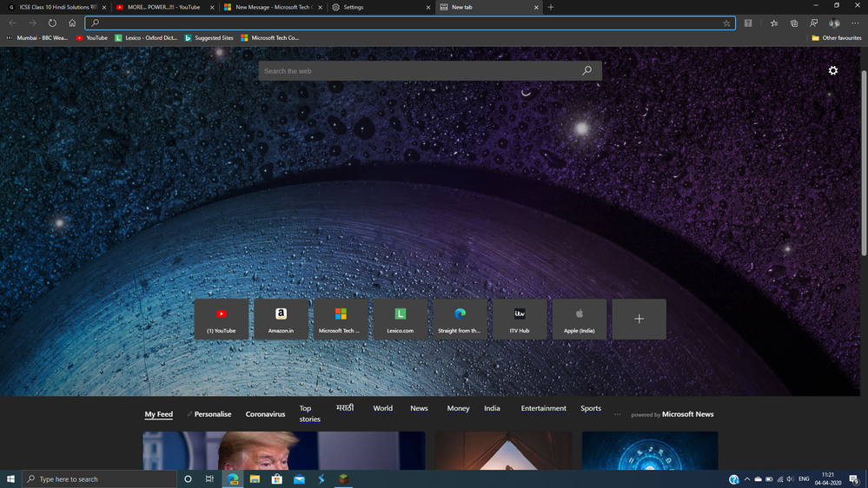Viewport: 868px width, 488px height.
Task: Select the Coronavirus feed tab
Action: 265,414
